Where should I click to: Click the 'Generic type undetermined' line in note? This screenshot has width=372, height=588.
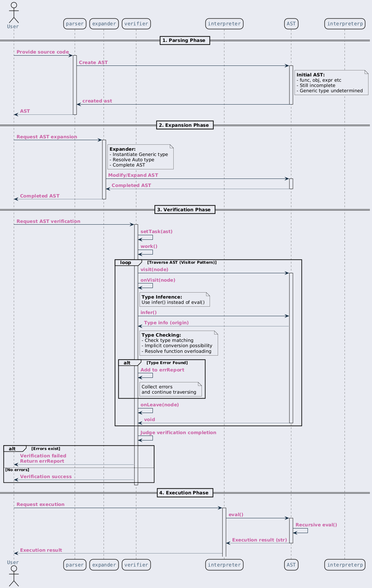click(x=330, y=91)
